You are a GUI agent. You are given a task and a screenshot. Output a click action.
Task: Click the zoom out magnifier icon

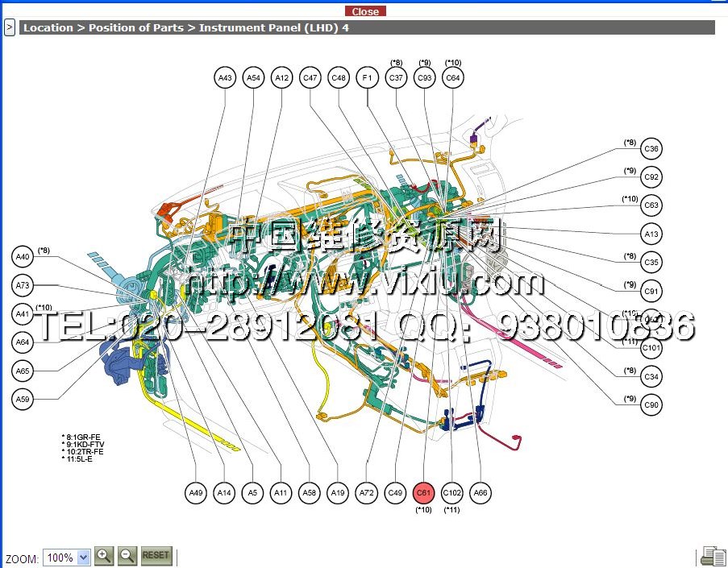tap(127, 555)
